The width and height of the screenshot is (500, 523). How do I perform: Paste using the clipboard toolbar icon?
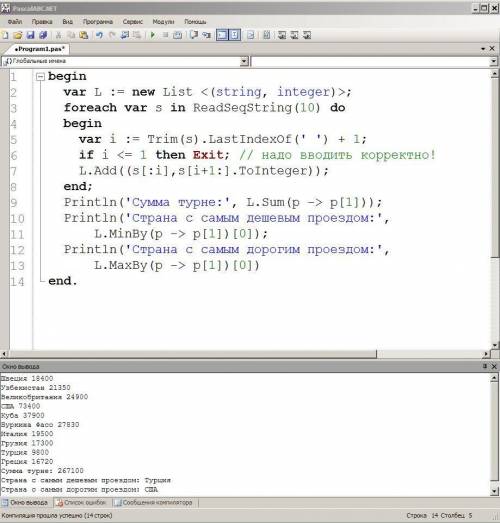pos(84,35)
